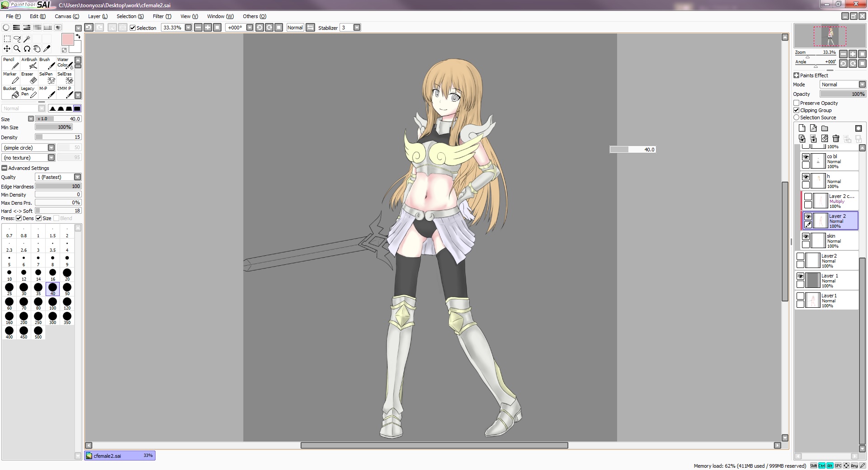Choose the Eraser tool

coord(29,78)
